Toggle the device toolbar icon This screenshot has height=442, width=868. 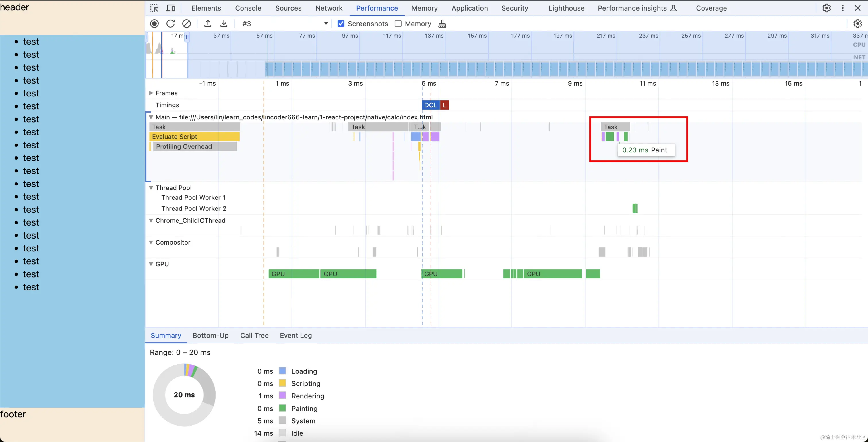coord(171,8)
